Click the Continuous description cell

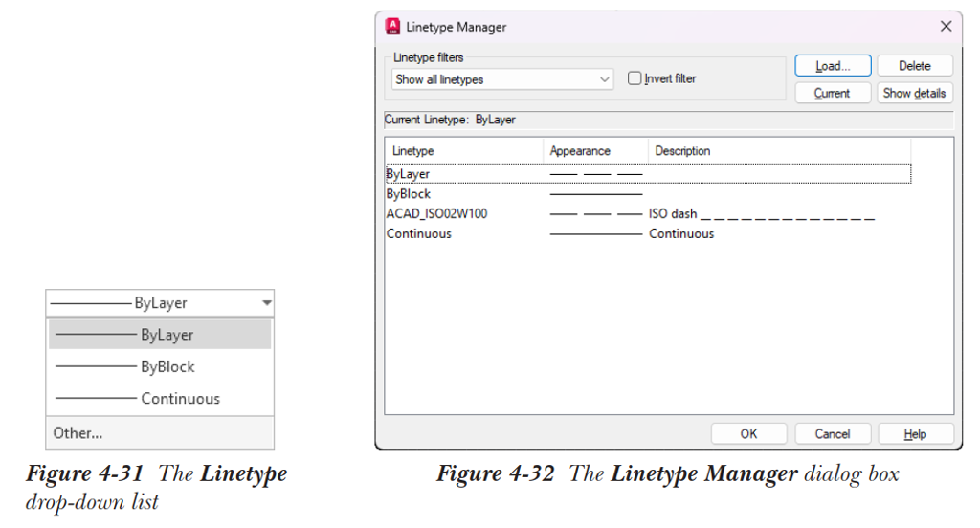pos(681,233)
